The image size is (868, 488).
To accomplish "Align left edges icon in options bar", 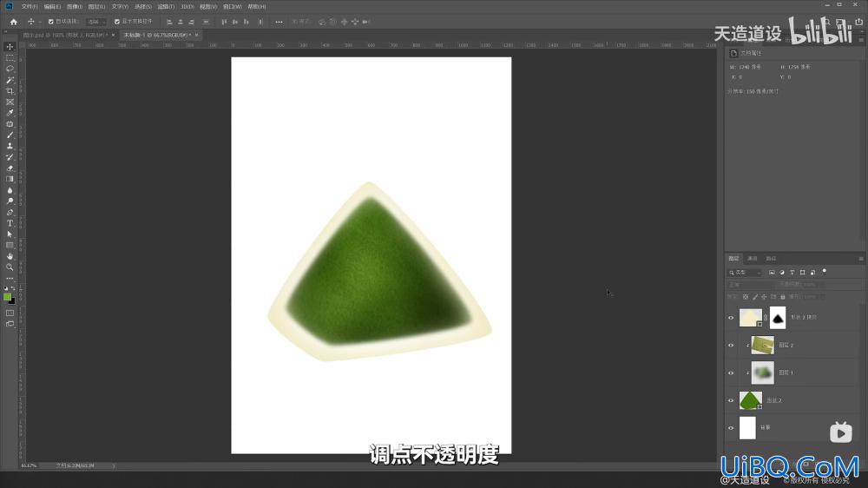I will tap(169, 22).
